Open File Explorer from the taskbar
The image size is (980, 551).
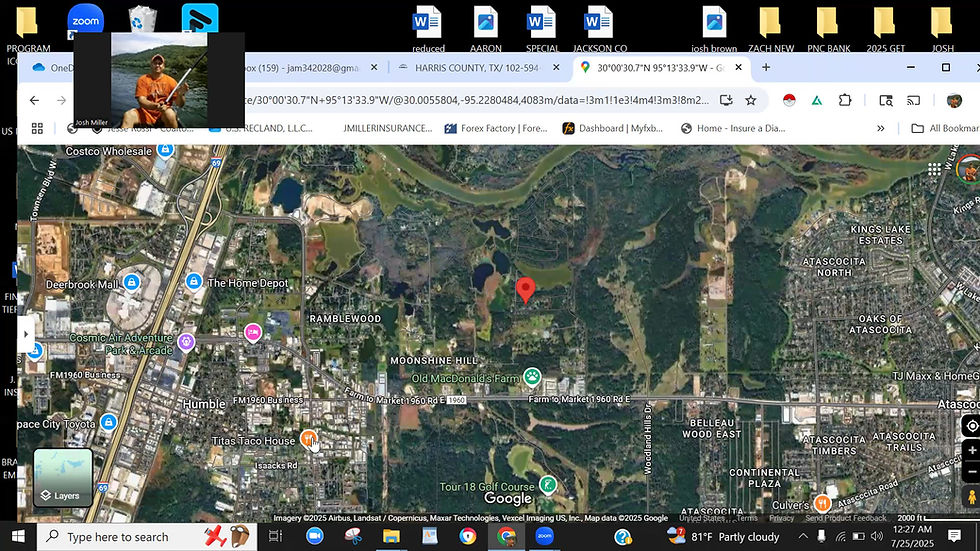tap(391, 536)
